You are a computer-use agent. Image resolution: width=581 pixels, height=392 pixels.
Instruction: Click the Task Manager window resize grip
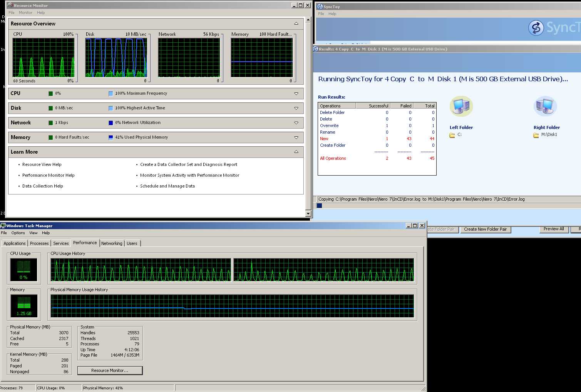tap(424, 389)
